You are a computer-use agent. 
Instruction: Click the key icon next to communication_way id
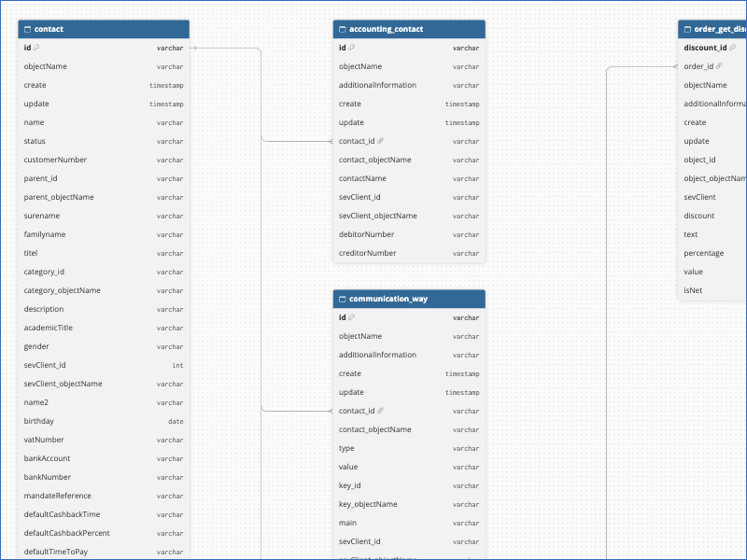pyautogui.click(x=352, y=317)
